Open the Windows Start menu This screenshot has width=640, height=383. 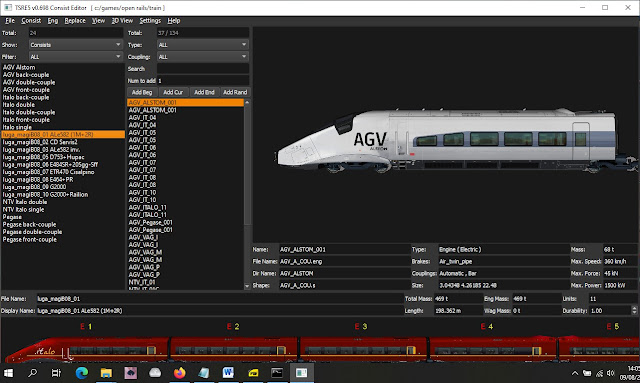[x=8, y=372]
